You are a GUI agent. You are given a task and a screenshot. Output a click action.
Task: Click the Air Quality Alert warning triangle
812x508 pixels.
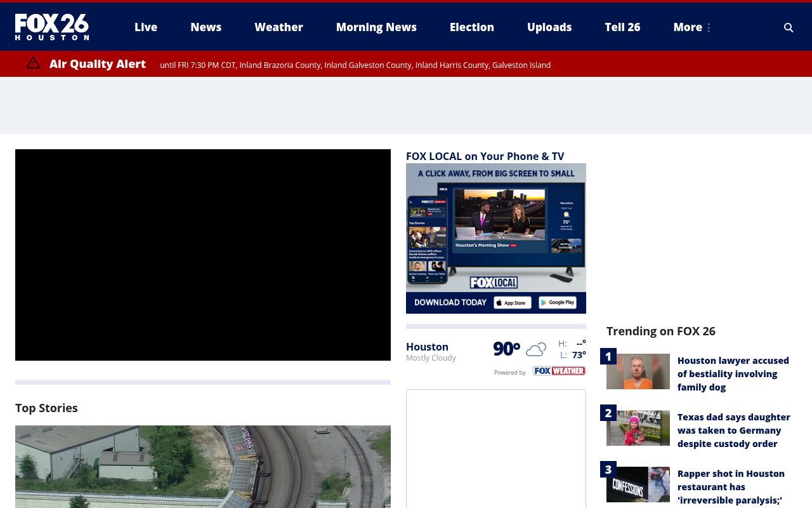33,63
